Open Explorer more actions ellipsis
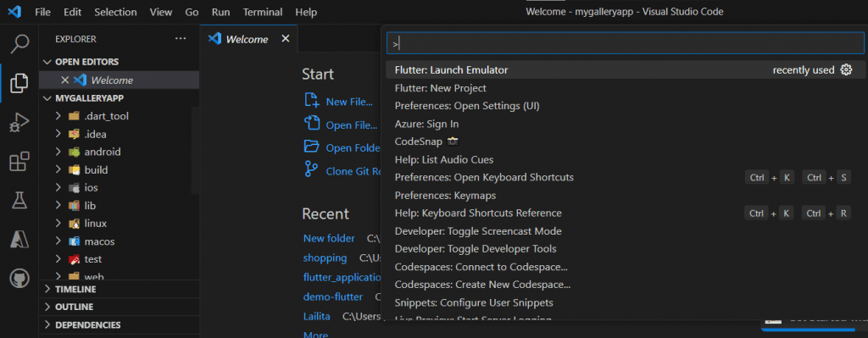This screenshot has height=338, width=868. click(181, 39)
